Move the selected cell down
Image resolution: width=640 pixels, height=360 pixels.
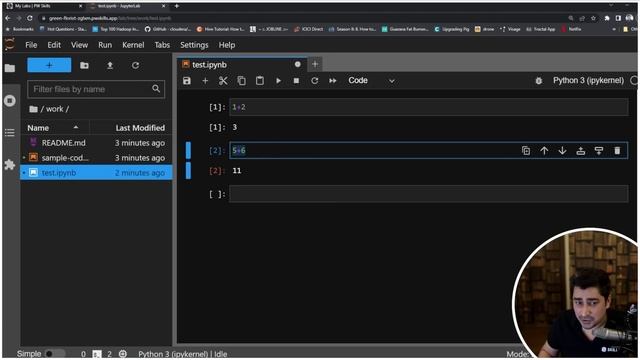pyautogui.click(x=562, y=151)
